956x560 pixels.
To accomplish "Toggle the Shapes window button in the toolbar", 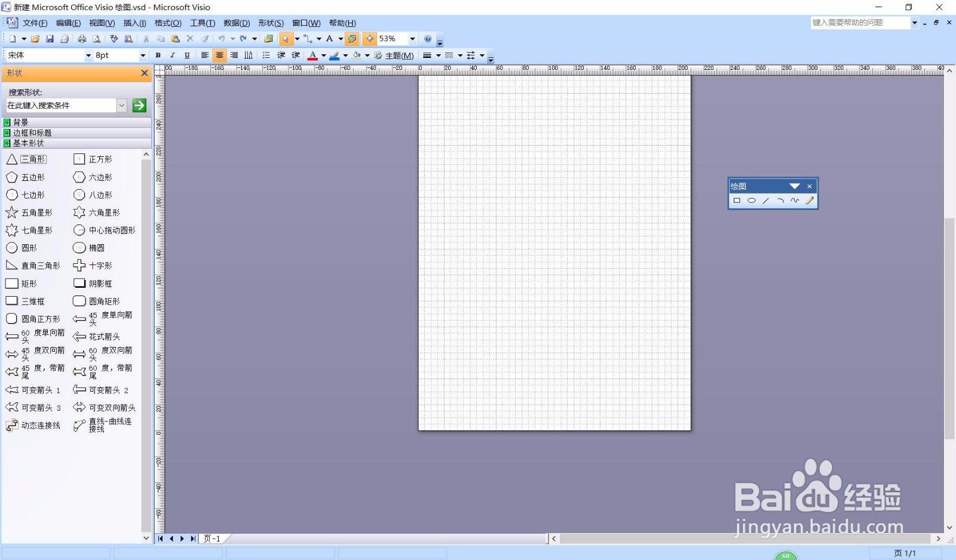I will point(268,39).
